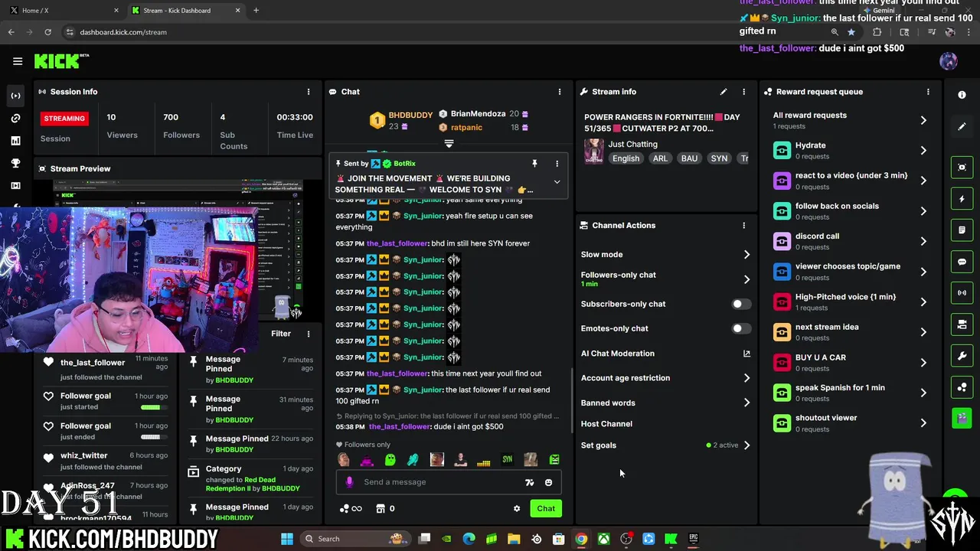Click the lightning bolt sidebar icon
980x551 pixels.
click(962, 199)
